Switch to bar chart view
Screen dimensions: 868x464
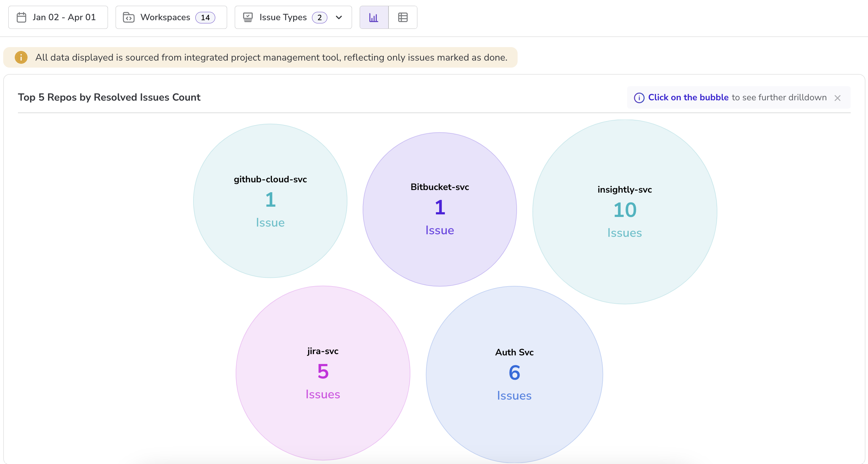coord(374,17)
